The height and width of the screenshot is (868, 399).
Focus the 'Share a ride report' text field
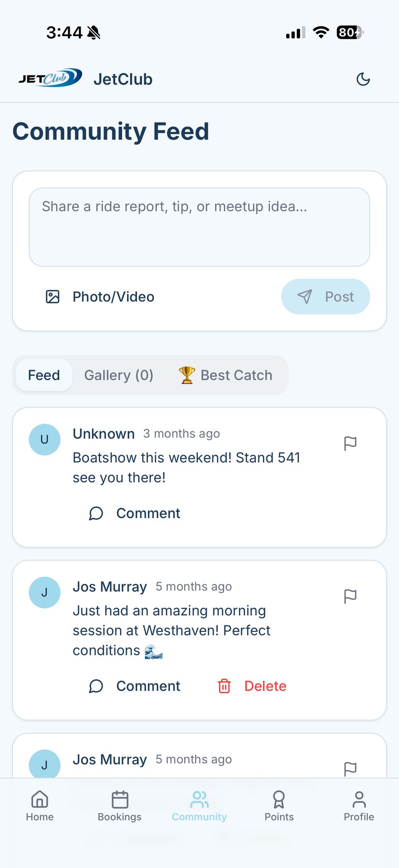click(x=199, y=227)
